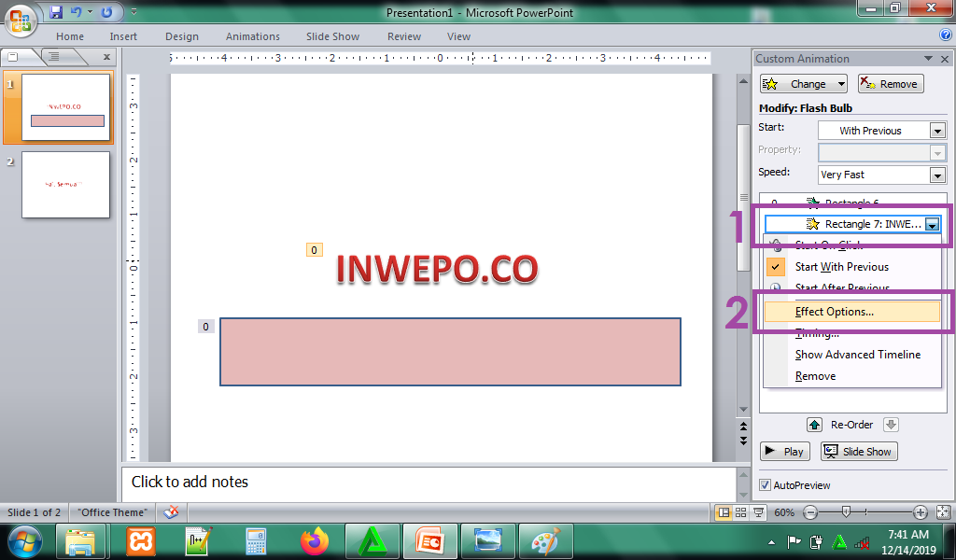Open the Start dropdown showing With Previous
Viewport: 956px width, 560px height.
[x=937, y=131]
